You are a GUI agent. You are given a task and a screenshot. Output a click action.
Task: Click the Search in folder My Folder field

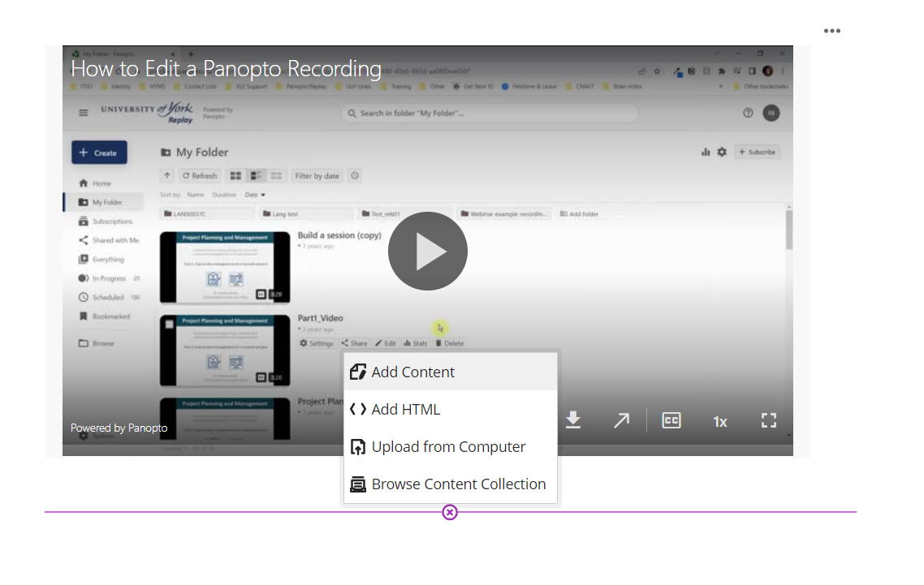(487, 113)
